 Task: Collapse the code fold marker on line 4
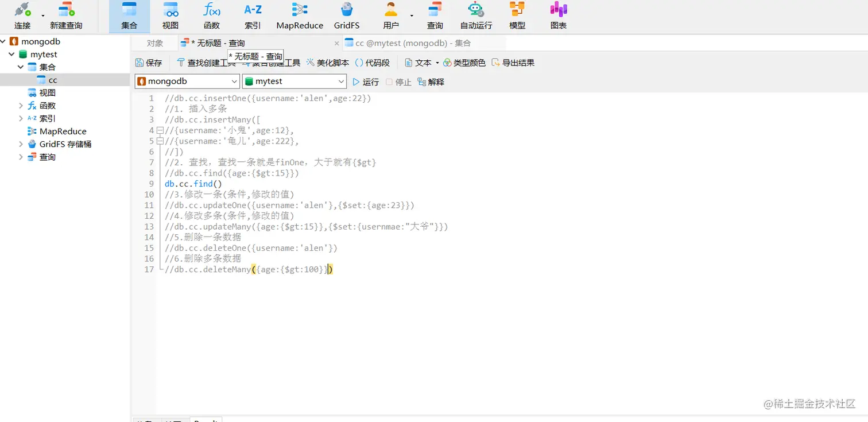coord(160,130)
